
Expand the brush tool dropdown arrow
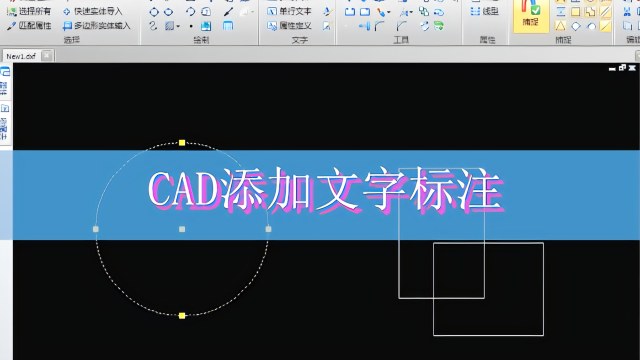tap(389, 12)
